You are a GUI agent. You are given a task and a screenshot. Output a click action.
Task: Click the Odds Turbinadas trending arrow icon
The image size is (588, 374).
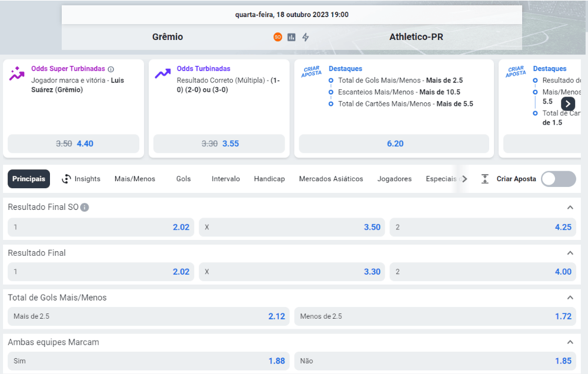[x=163, y=73]
